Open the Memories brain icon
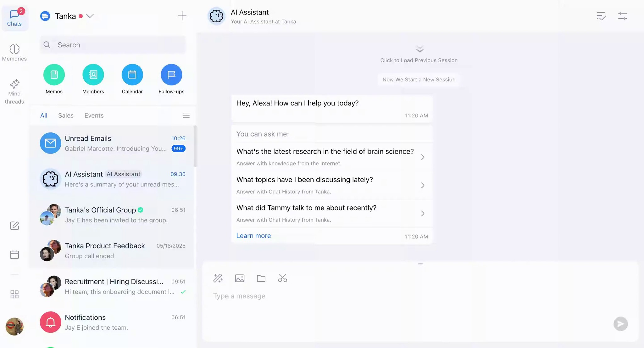The image size is (644, 348). (x=14, y=49)
